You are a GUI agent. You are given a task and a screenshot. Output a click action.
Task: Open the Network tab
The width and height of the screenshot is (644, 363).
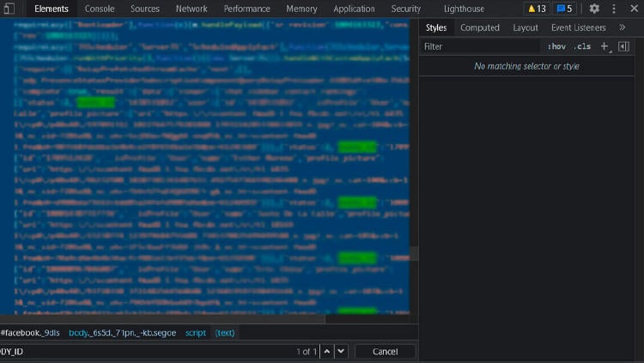pos(191,9)
